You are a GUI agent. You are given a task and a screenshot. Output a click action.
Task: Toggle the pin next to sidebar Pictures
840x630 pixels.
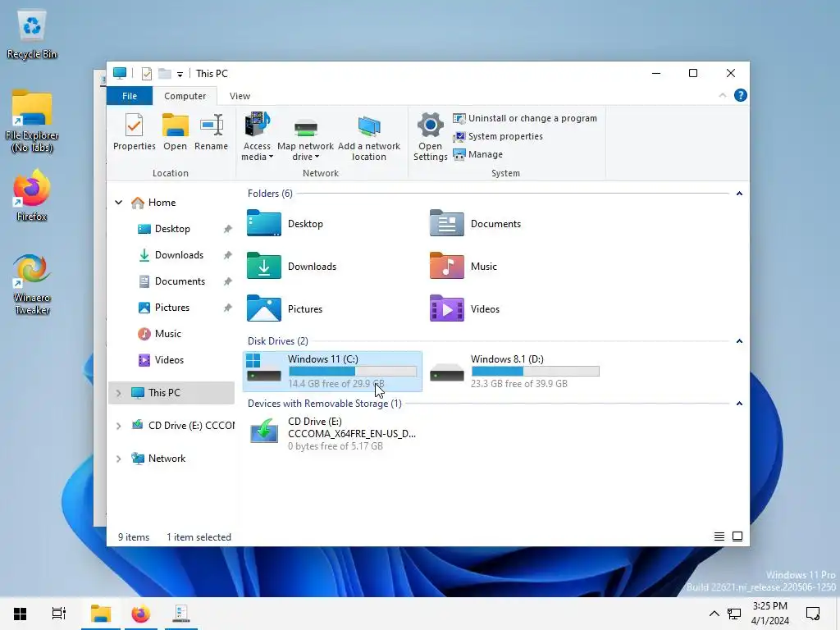(228, 308)
